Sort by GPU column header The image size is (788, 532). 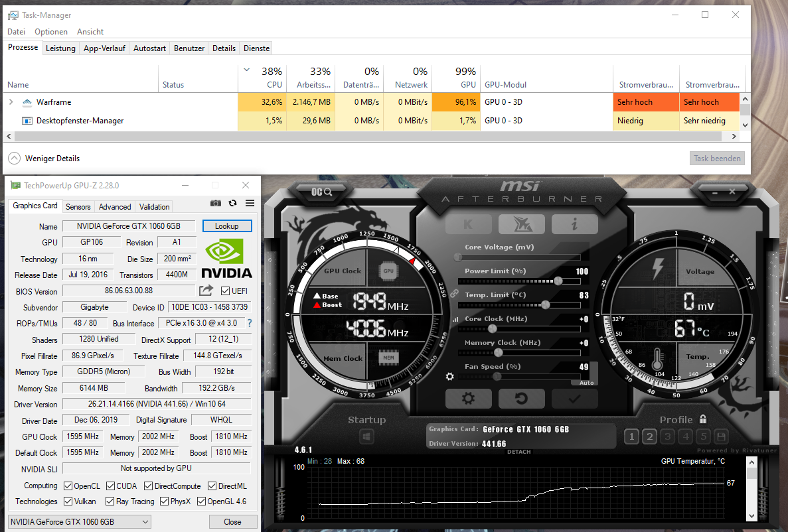[457, 78]
